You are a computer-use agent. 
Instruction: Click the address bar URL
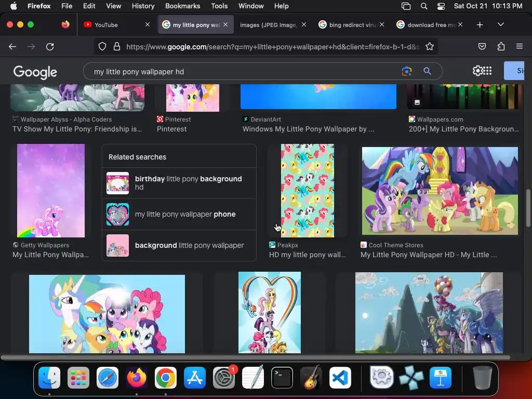[272, 46]
